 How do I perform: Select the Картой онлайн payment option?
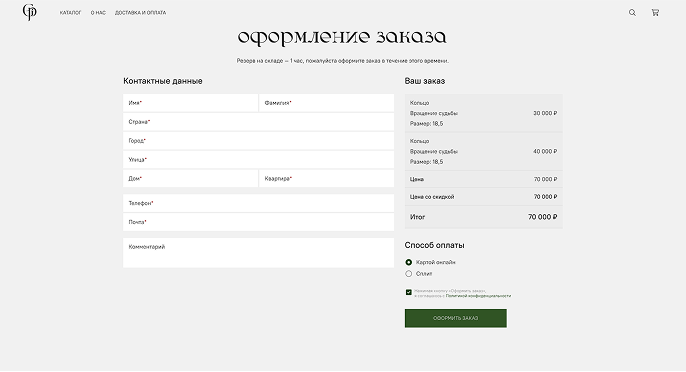[409, 262]
